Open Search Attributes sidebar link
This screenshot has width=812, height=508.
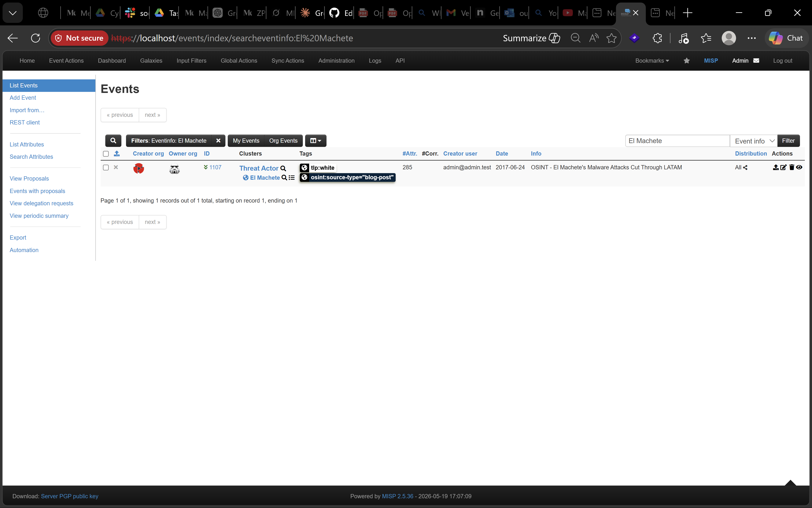(31, 157)
